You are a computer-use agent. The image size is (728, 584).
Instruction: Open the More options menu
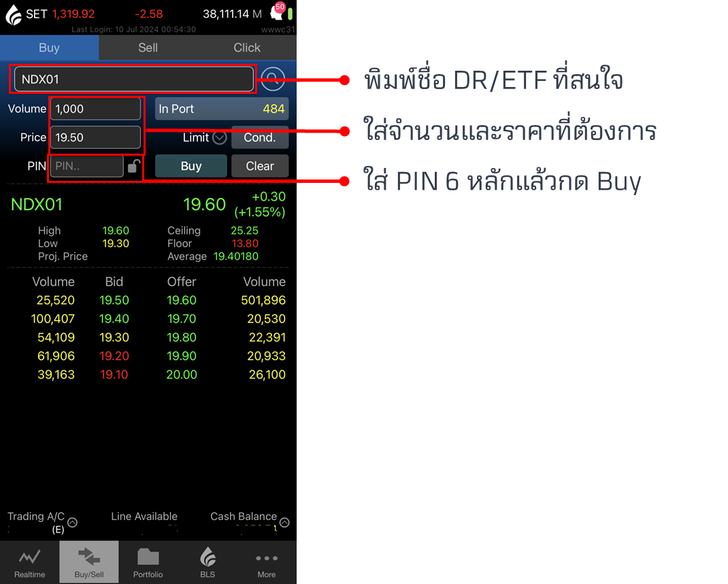(266, 558)
